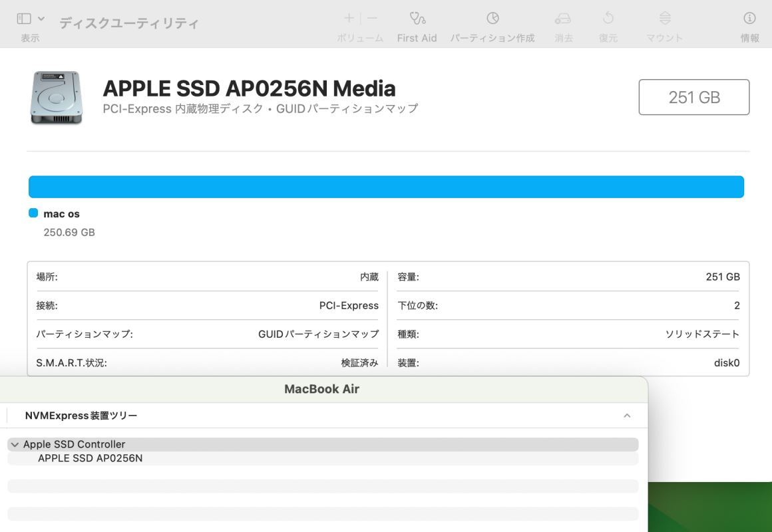Click the Mount icon

[665, 18]
